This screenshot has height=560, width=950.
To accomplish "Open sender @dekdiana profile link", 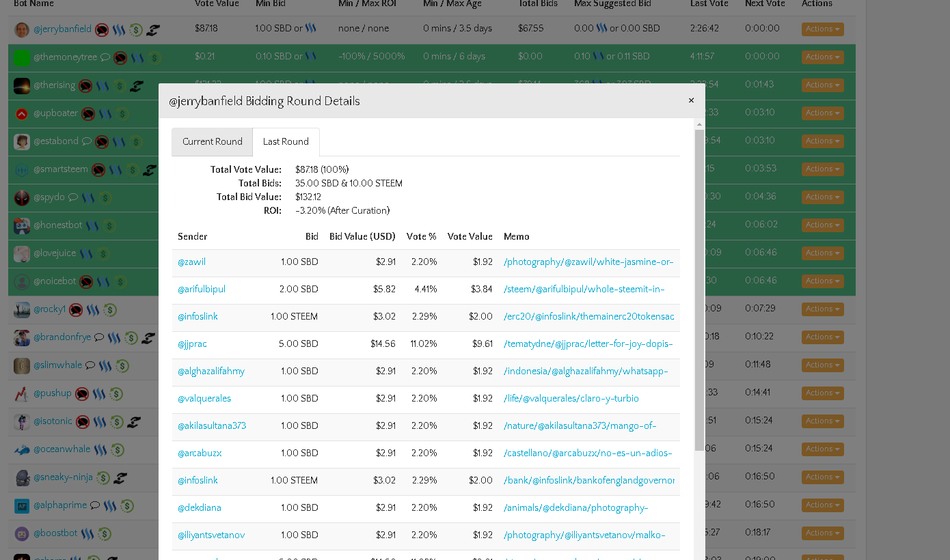I will [200, 508].
